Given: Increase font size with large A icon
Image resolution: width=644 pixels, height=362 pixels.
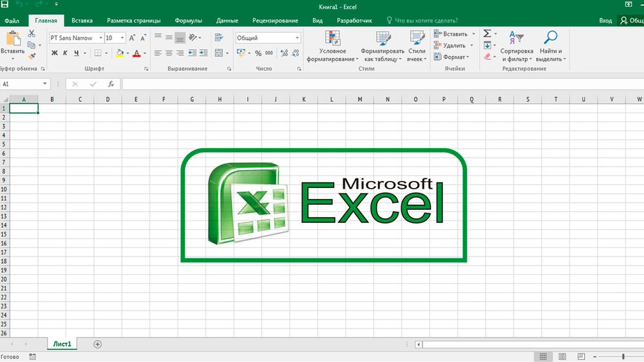Looking at the screenshot, I should point(132,38).
